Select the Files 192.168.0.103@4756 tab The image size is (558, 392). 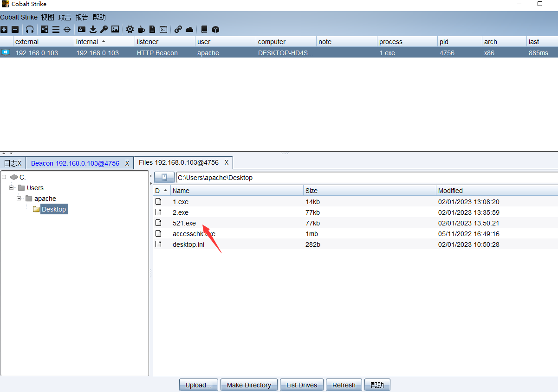pos(179,163)
